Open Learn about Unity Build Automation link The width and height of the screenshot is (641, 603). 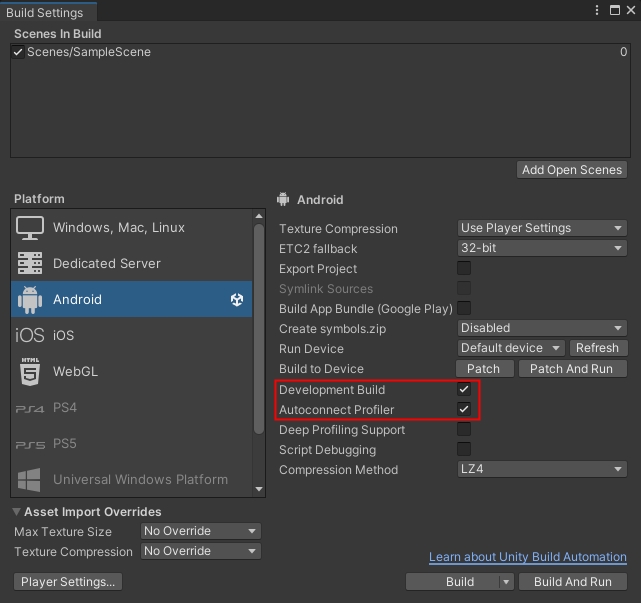[x=527, y=557]
